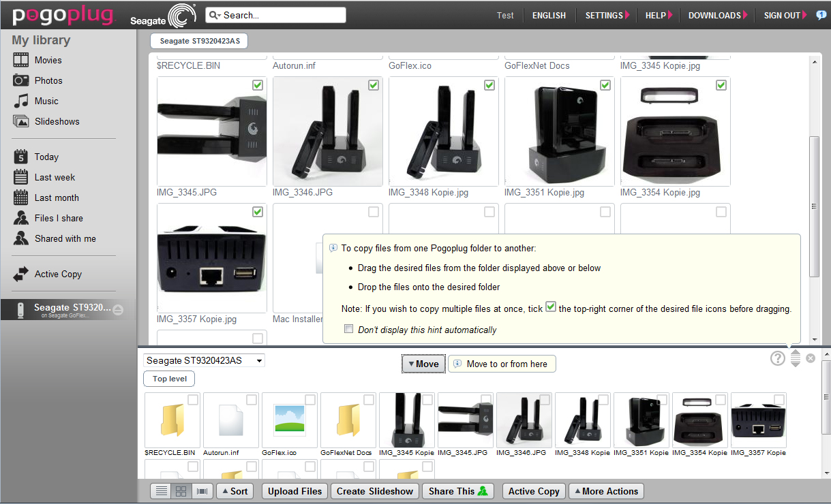This screenshot has width=831, height=504.
Task: Uncheck the IMG_3346.JPG checkbox
Action: pyautogui.click(x=374, y=85)
